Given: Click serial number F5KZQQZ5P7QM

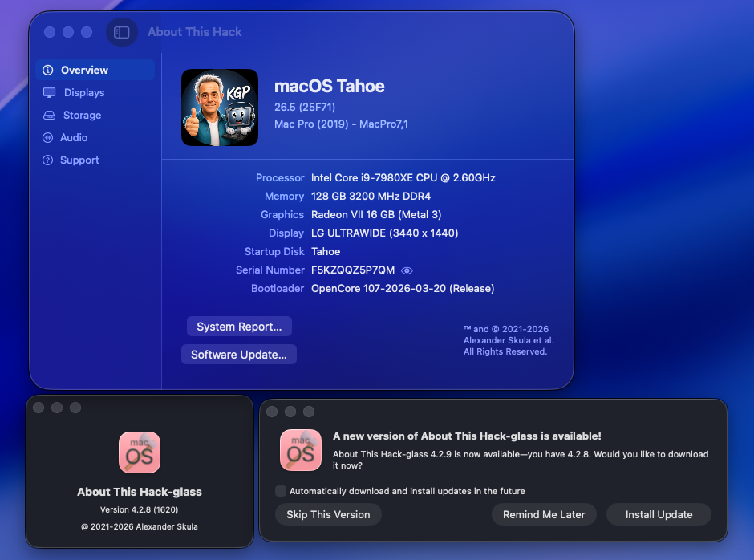Looking at the screenshot, I should click(x=353, y=270).
